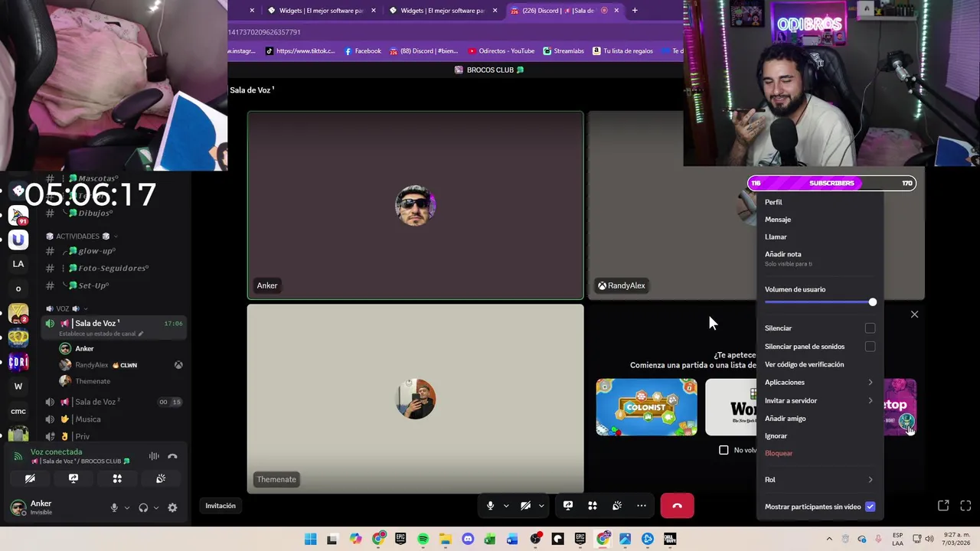The image size is (980, 551).
Task: Open activities launcher in bottom call bar
Action: click(x=593, y=506)
